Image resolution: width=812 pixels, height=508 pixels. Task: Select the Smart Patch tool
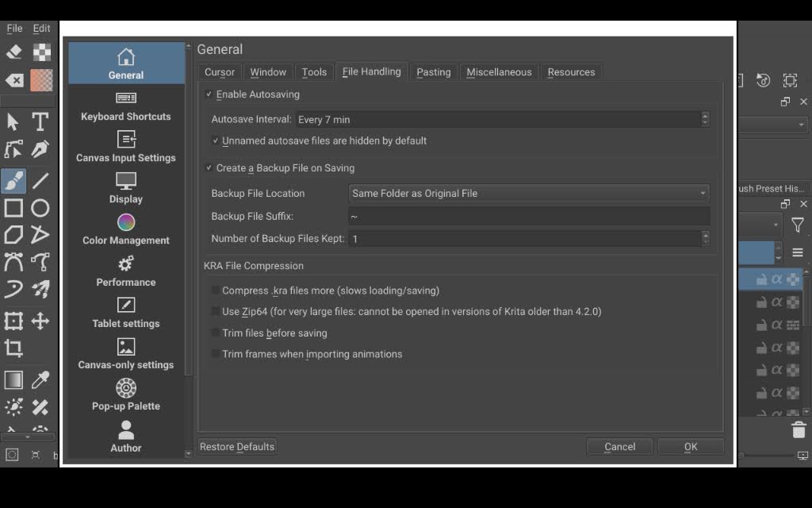[40, 407]
